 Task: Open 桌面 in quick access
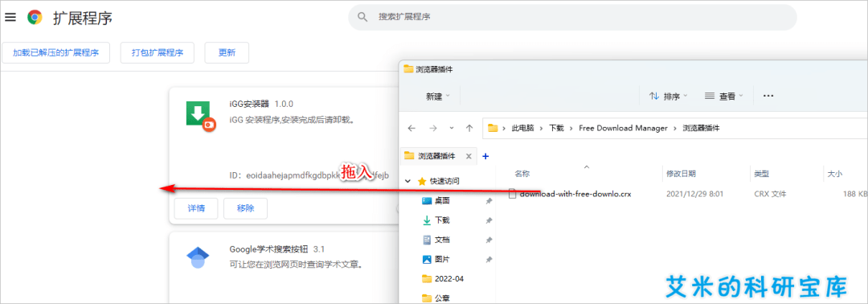(x=442, y=200)
